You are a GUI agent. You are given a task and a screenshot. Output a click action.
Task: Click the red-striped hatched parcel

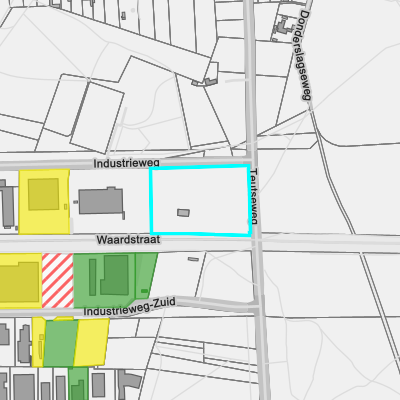point(58,280)
